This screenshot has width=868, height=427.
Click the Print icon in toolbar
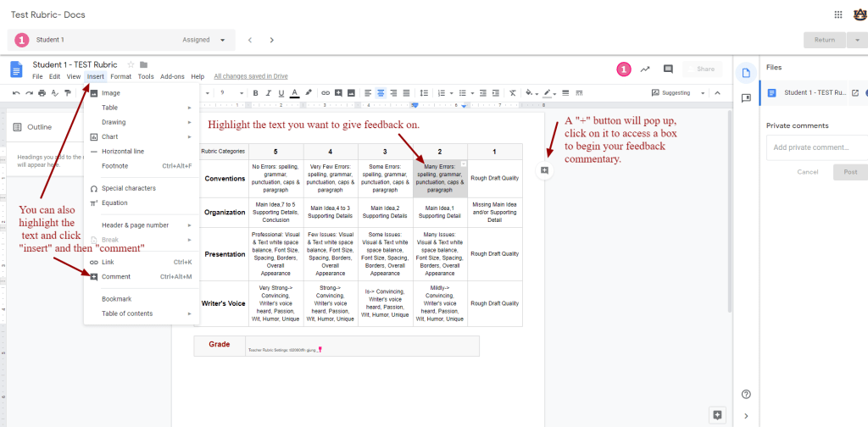41,92
